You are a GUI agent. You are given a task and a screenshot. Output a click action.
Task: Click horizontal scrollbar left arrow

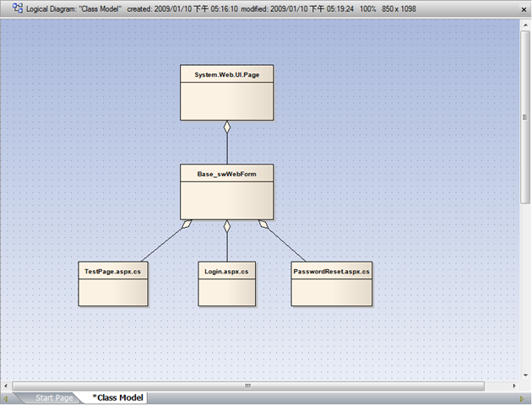pos(6,386)
